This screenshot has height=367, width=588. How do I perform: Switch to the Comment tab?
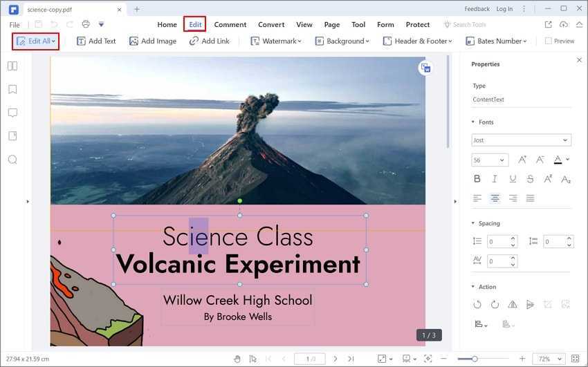click(230, 25)
